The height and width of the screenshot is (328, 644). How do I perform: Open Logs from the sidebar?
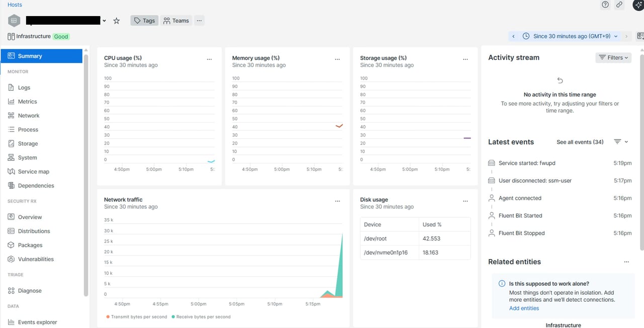coord(24,88)
